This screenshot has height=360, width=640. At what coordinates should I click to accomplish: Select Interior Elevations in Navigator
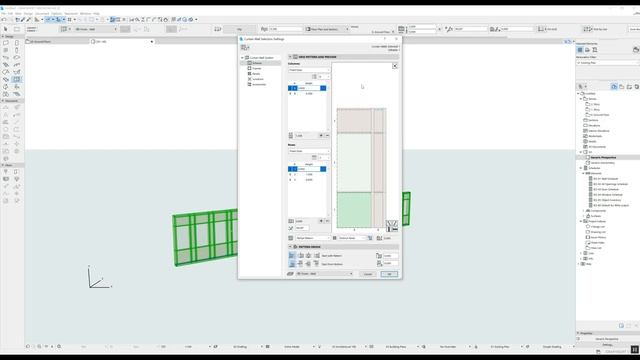pos(599,131)
